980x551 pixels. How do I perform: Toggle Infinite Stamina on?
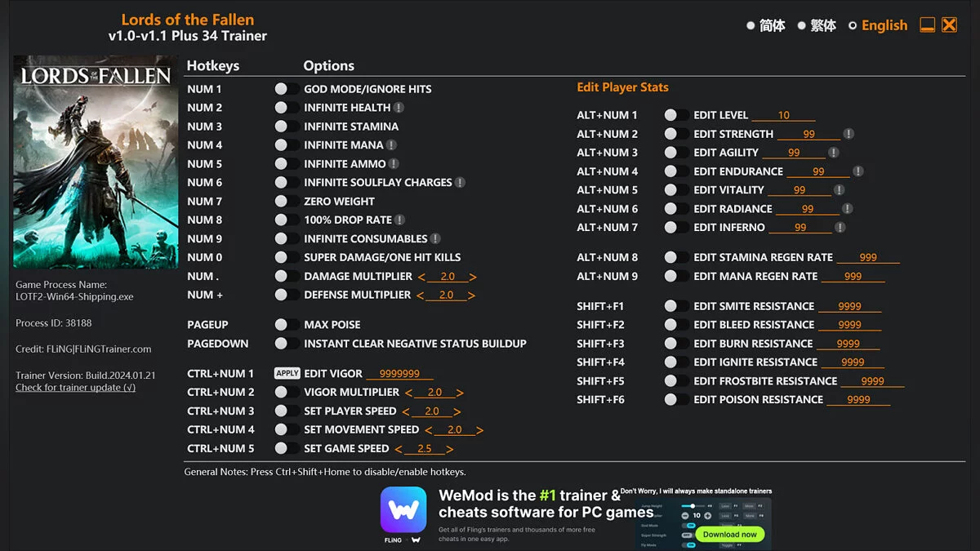[x=286, y=127]
